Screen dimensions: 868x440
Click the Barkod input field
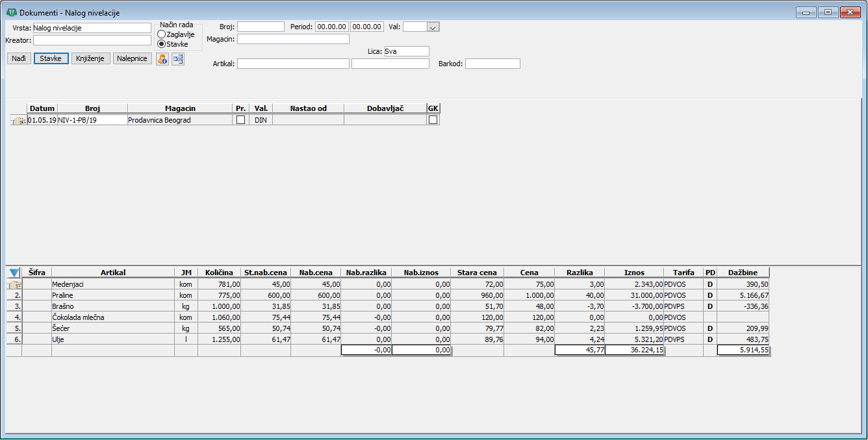(492, 64)
